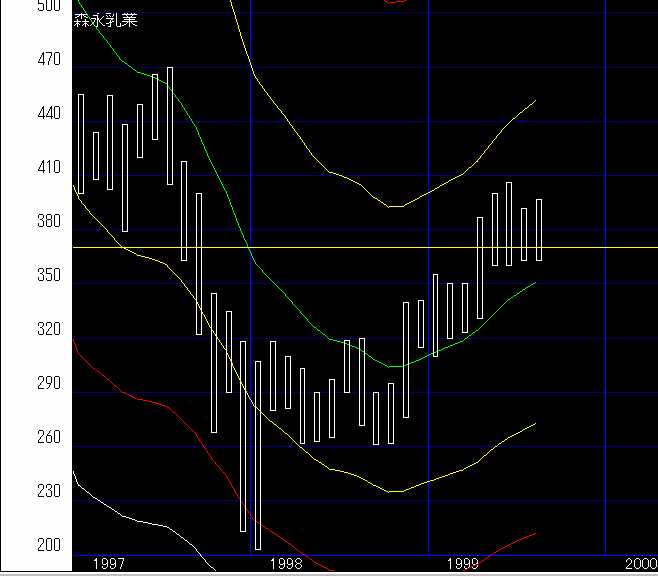The image size is (658, 577).
Task: Select the 200 price axis label
Action: [x=48, y=546]
